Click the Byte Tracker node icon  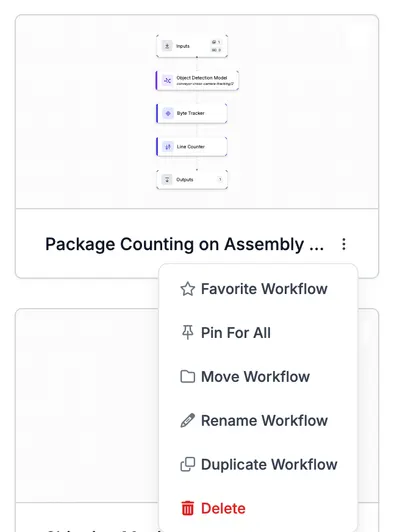click(168, 113)
